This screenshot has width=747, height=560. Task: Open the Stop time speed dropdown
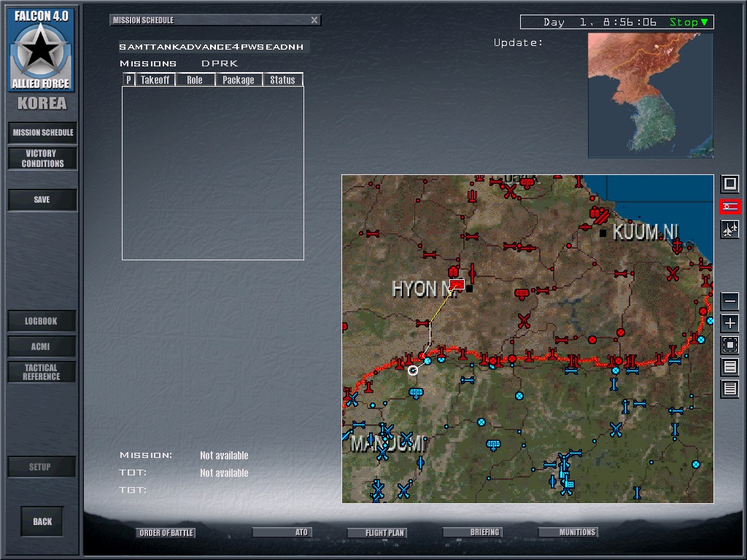point(689,22)
